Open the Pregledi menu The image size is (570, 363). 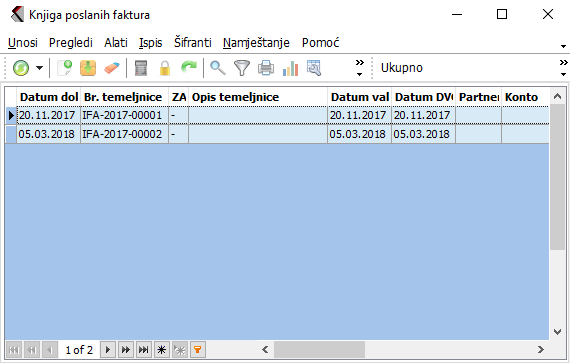[x=71, y=43]
